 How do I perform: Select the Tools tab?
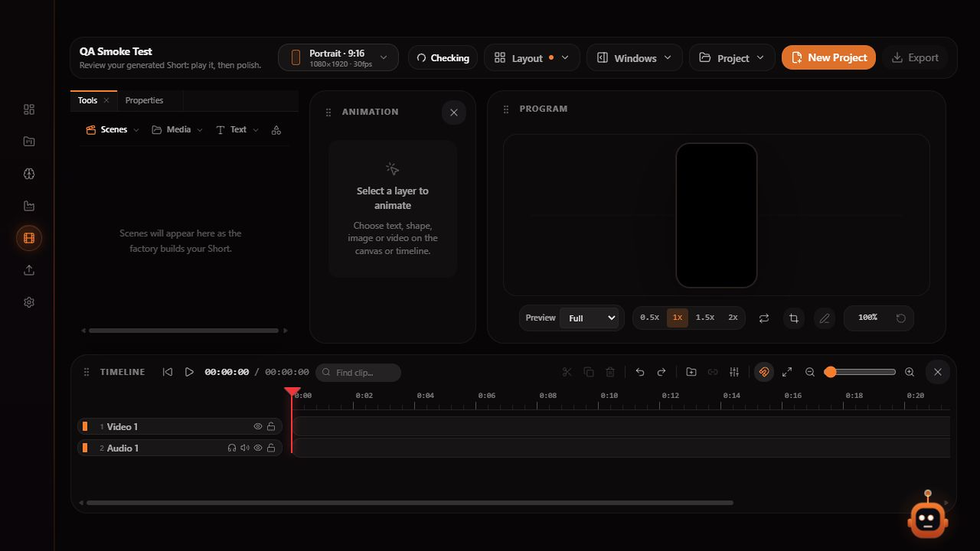[88, 101]
